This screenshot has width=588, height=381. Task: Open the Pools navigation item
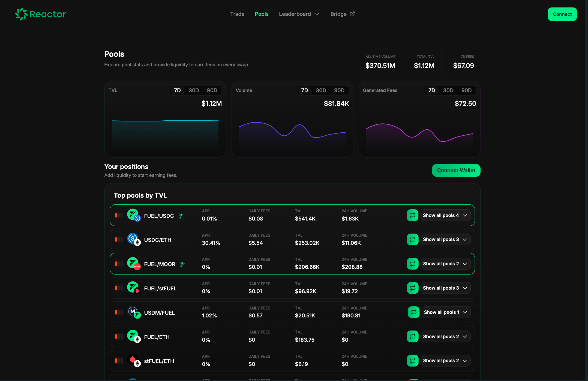click(262, 14)
